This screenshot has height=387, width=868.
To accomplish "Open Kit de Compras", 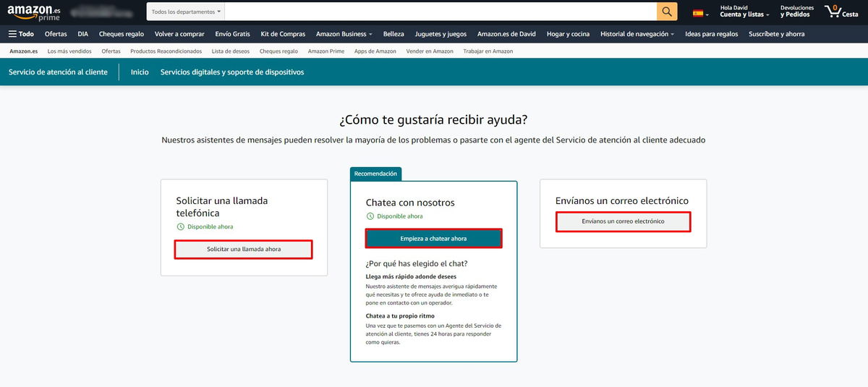I will click(x=283, y=34).
